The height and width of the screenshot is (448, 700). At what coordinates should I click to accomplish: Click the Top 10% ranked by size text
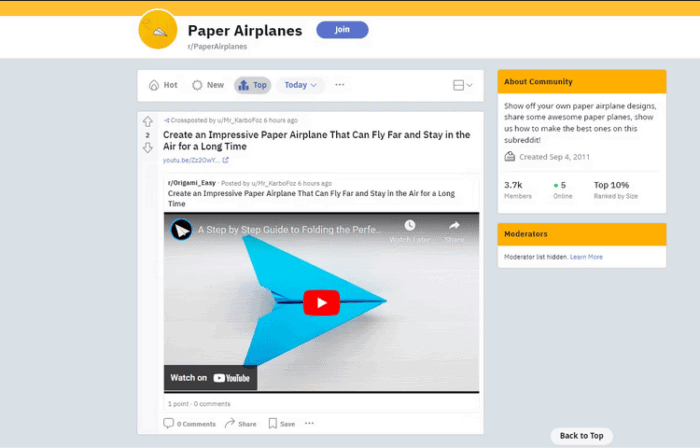point(616,190)
